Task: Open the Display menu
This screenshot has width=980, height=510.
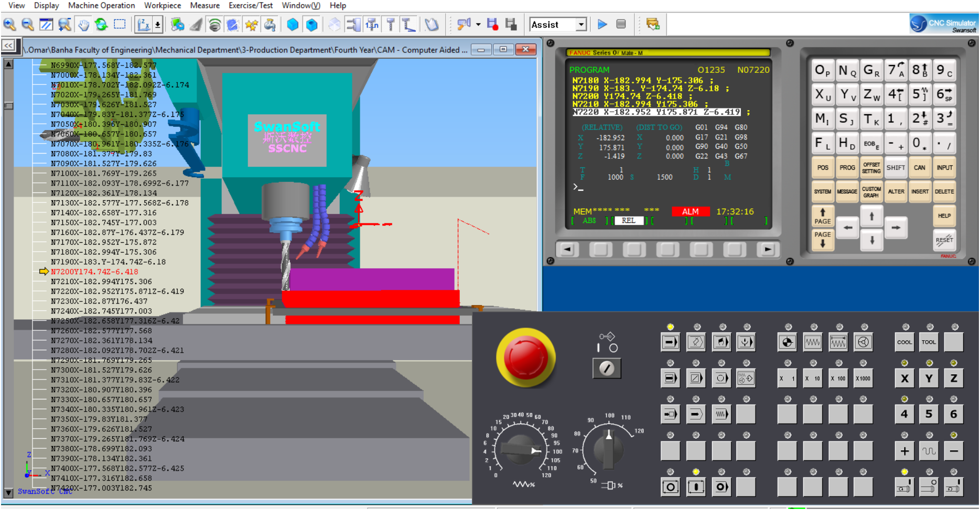Action: click(47, 5)
